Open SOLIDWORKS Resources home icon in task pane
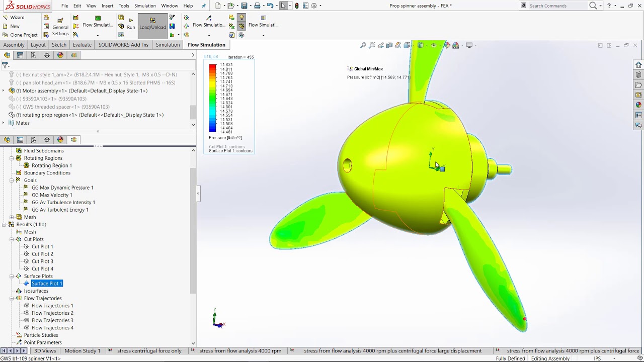This screenshot has height=362, width=644. (638, 65)
